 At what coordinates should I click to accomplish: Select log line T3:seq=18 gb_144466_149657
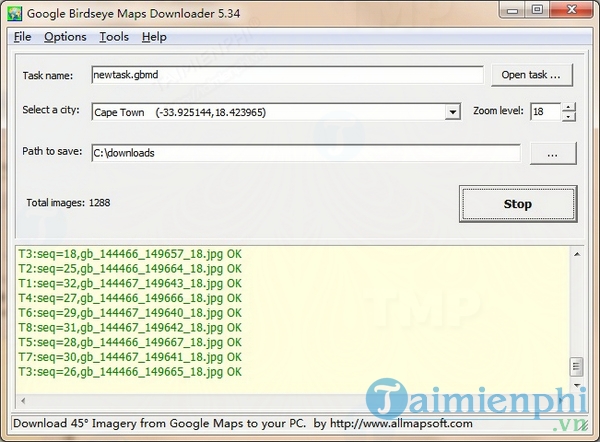point(130,254)
